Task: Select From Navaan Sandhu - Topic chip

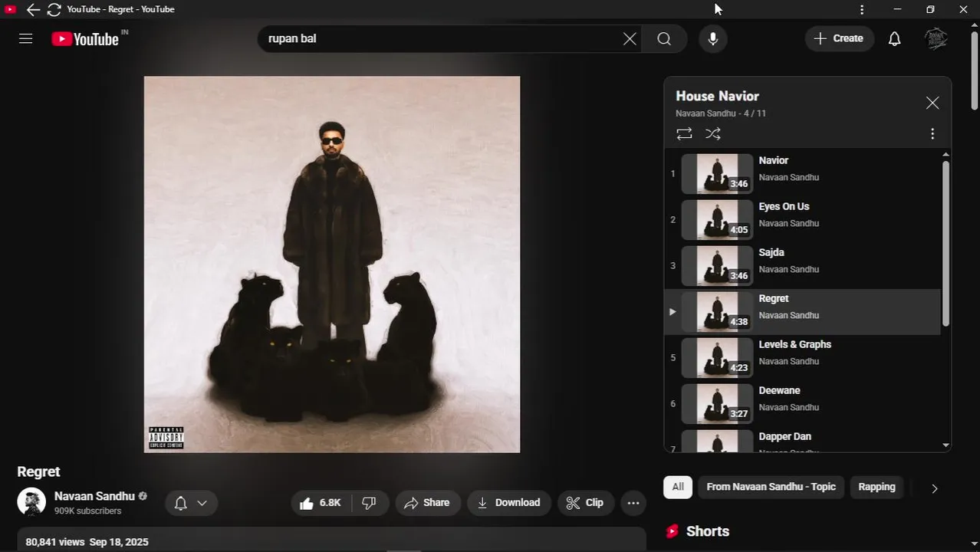Action: 771,487
